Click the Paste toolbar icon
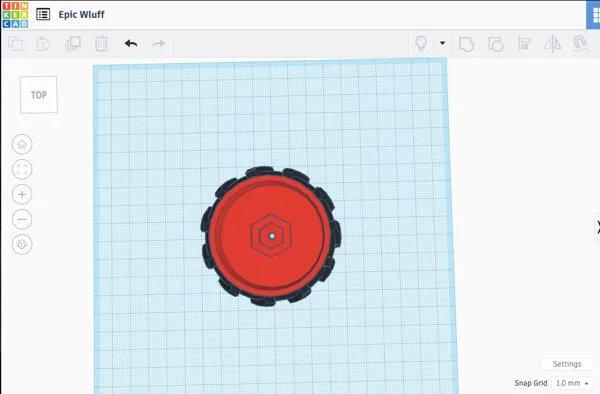 coord(43,44)
